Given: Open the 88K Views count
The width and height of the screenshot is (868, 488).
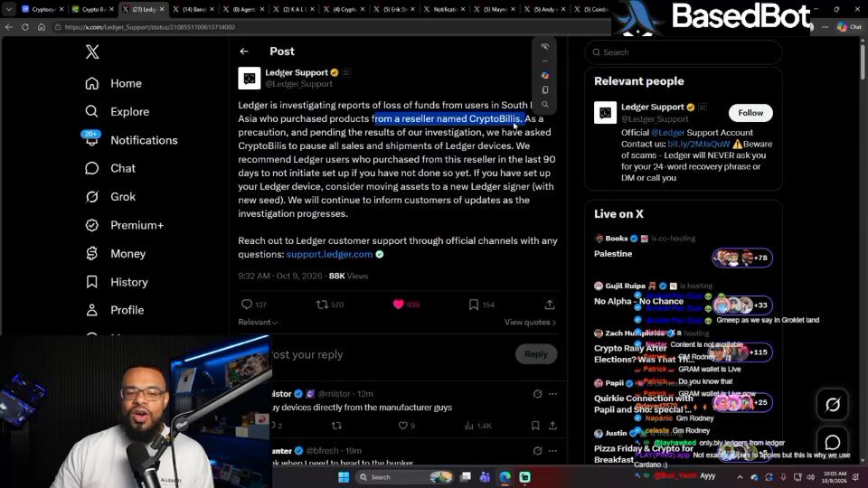Looking at the screenshot, I should [x=348, y=276].
